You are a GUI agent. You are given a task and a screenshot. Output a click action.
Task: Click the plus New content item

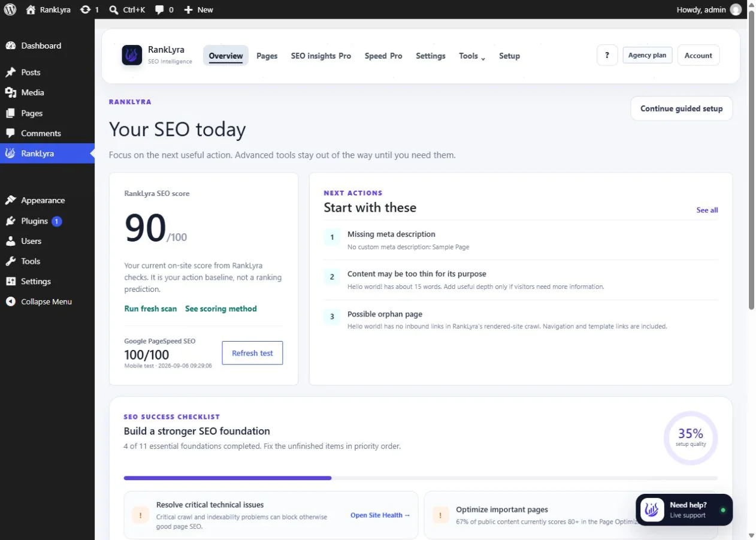click(x=198, y=10)
